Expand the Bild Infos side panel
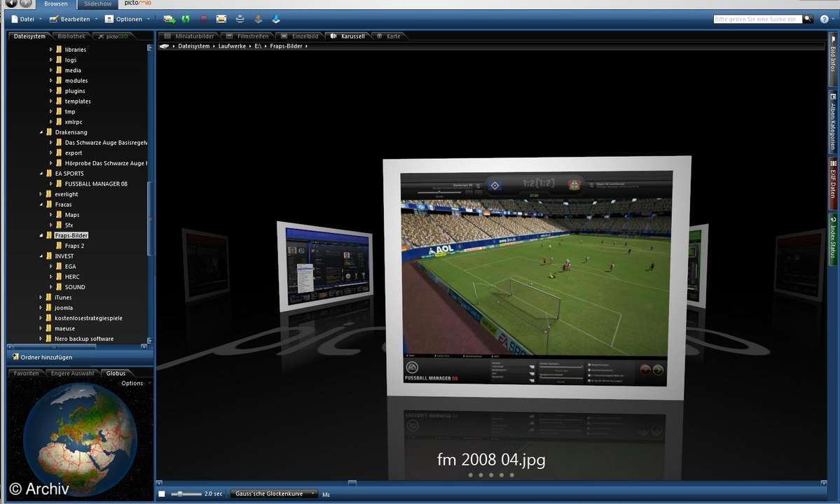 (x=833, y=58)
